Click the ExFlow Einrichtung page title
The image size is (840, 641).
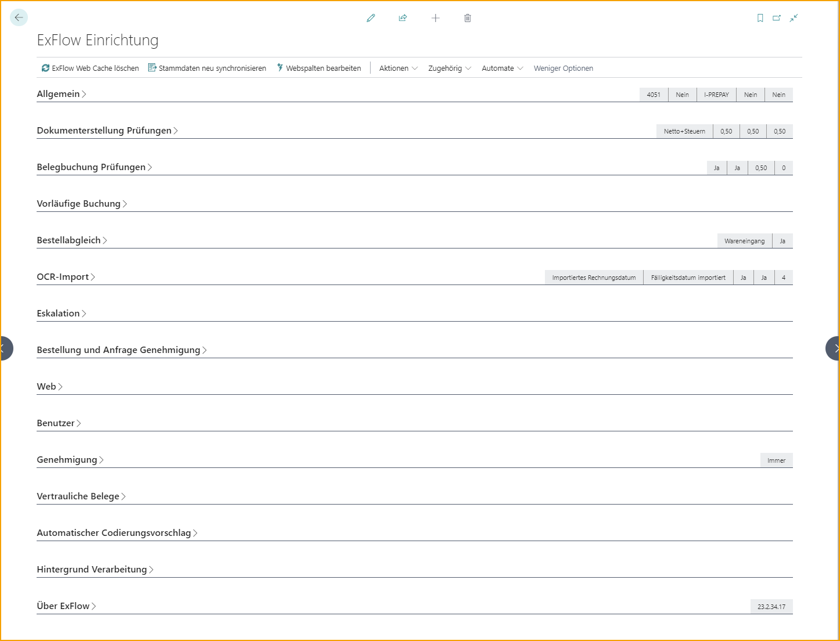(98, 40)
